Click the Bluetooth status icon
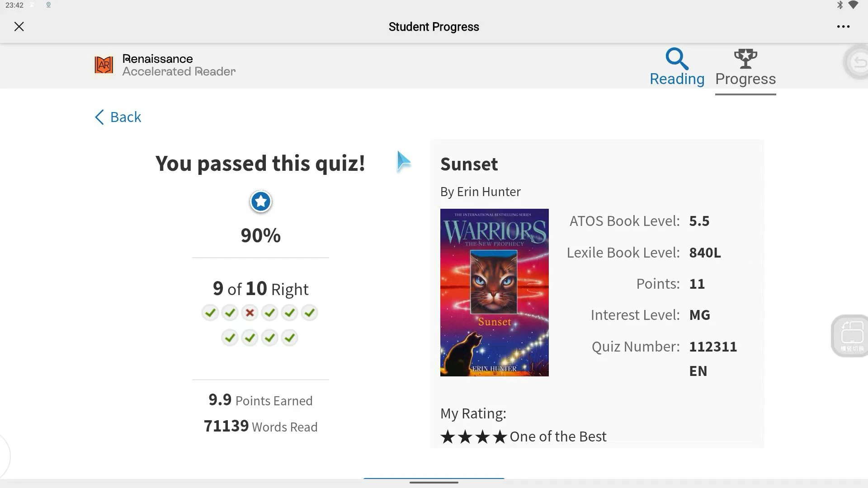This screenshot has width=868, height=488. click(840, 5)
